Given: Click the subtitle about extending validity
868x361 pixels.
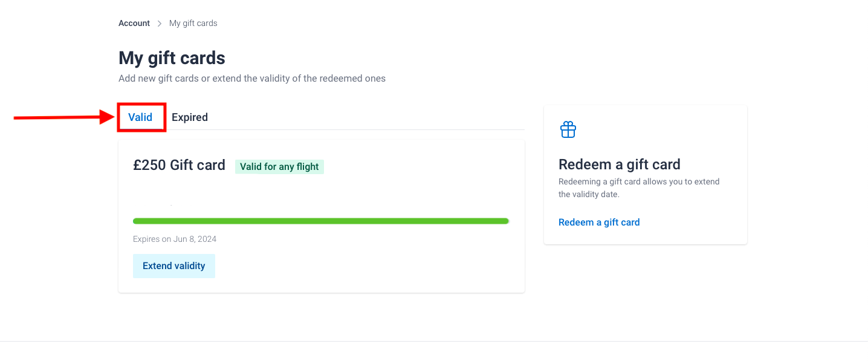Looking at the screenshot, I should pos(252,79).
